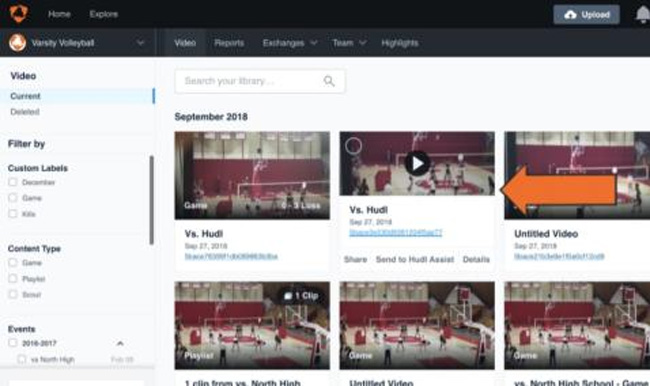Check the 2016-2017 events box
This screenshot has height=386, width=650.
pos(13,343)
